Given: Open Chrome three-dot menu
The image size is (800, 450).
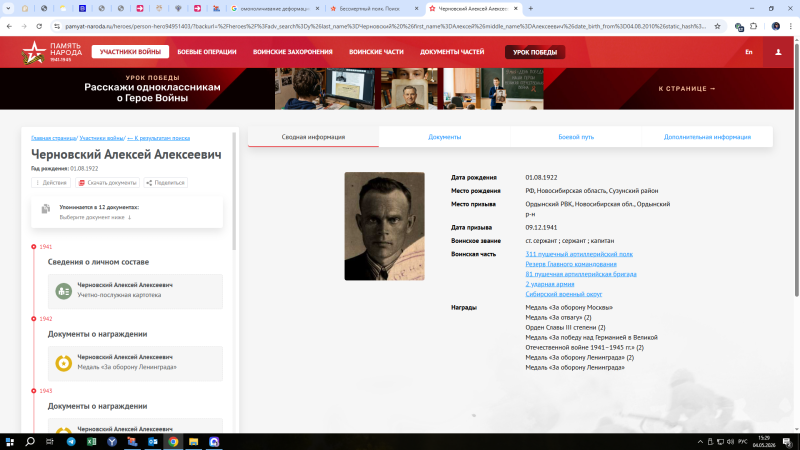Looking at the screenshot, I should point(790,26).
